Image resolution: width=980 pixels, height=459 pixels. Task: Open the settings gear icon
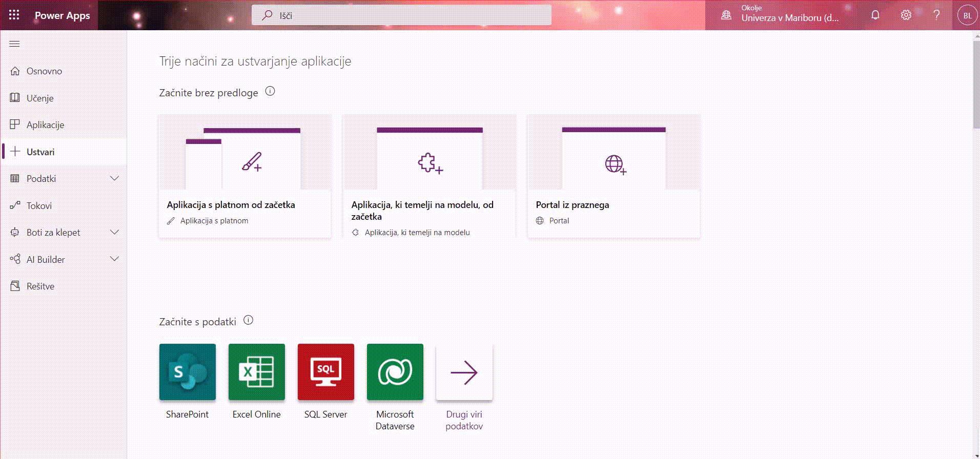[x=906, y=15]
